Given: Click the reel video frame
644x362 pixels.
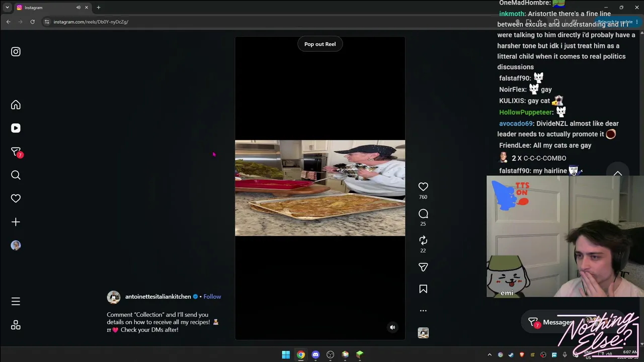Looking at the screenshot, I should coord(320,188).
